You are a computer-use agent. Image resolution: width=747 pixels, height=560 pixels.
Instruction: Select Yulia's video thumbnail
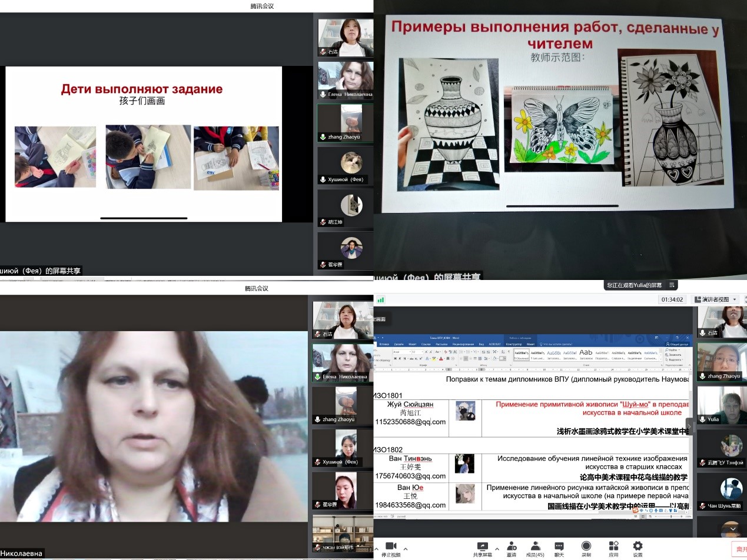722,406
